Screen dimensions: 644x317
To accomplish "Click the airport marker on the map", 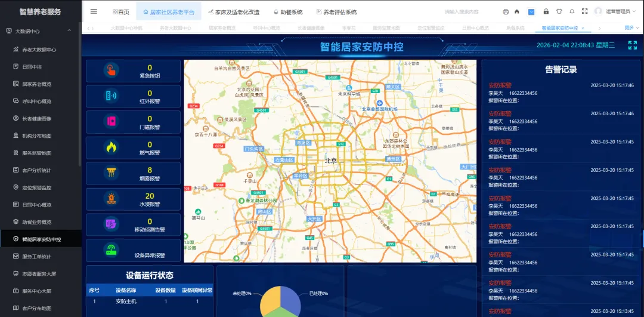I will pos(379,102).
